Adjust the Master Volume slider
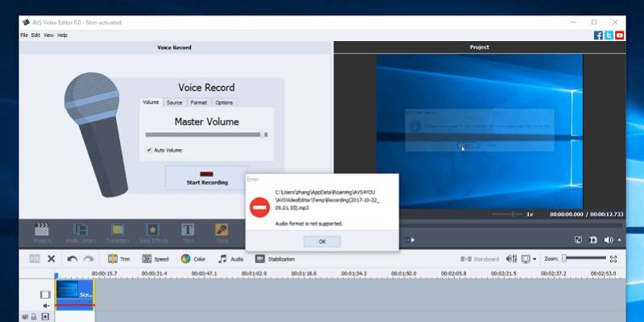The height and width of the screenshot is (322, 644). point(207,134)
